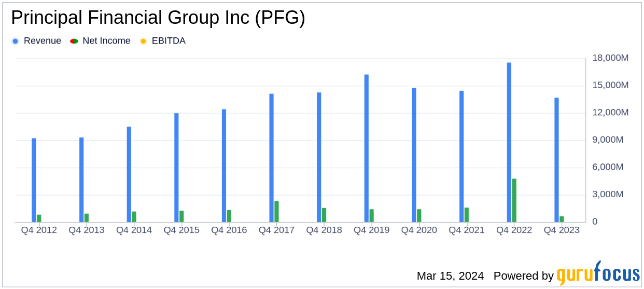Click the Q4 2013 axis label
644x289 pixels.
point(87,230)
